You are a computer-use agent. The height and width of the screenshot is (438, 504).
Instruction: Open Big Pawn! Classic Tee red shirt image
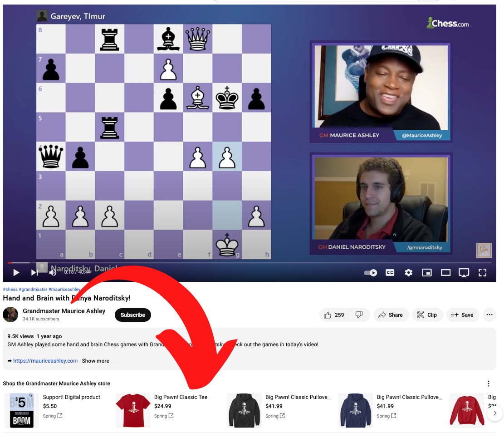click(133, 410)
